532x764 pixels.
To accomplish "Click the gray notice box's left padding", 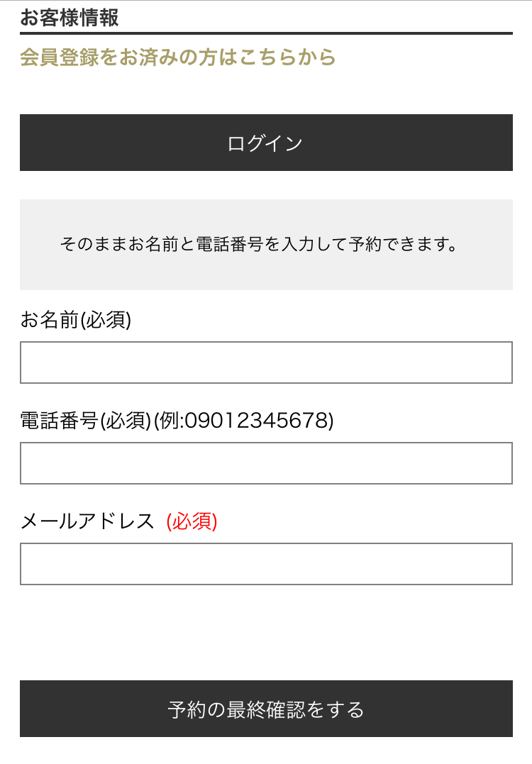I will point(39,245).
